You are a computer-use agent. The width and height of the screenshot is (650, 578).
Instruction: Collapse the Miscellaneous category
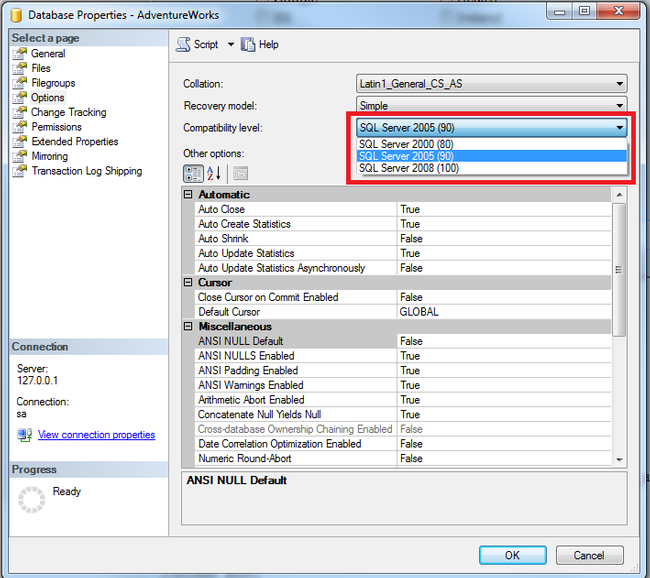(x=188, y=326)
